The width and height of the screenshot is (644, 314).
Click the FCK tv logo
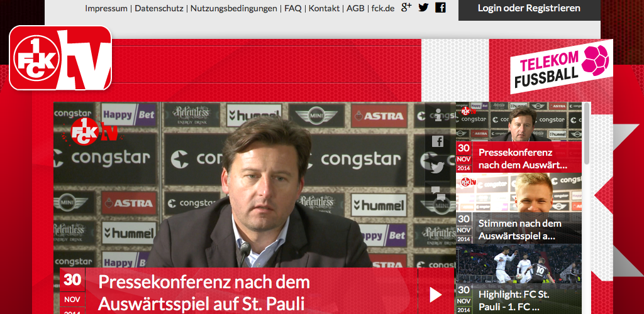(60, 58)
